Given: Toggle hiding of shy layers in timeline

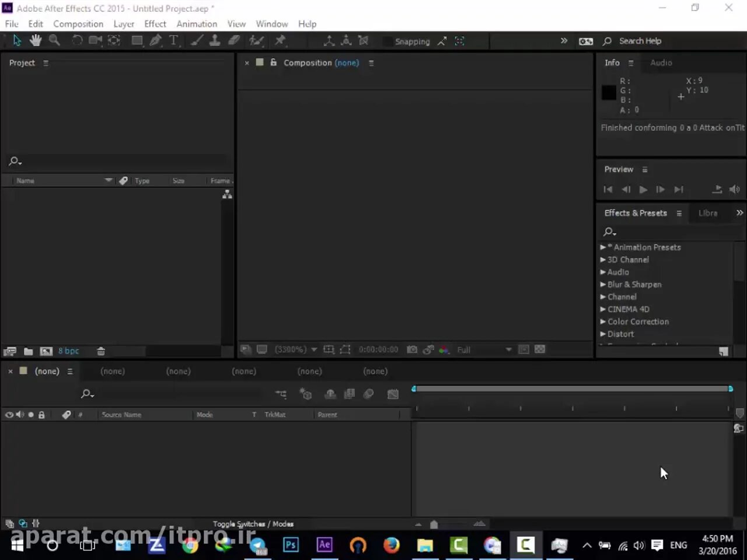Looking at the screenshot, I should coord(330,394).
